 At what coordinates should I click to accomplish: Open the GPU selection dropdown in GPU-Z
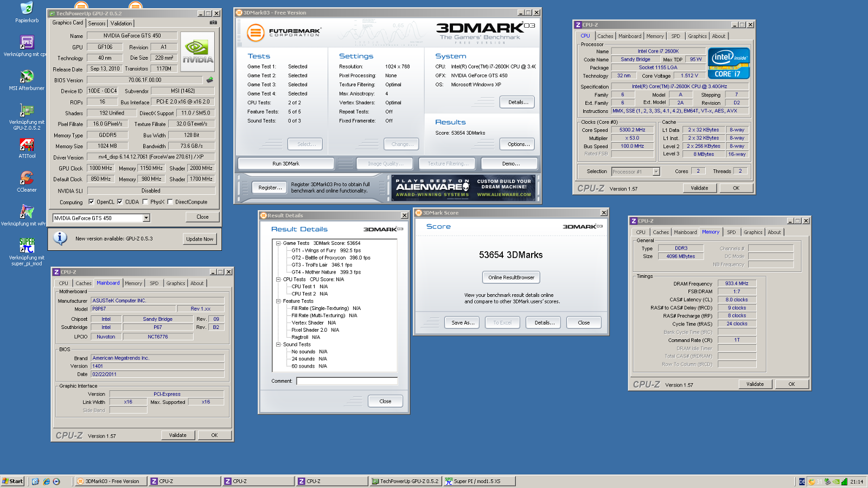pyautogui.click(x=146, y=218)
